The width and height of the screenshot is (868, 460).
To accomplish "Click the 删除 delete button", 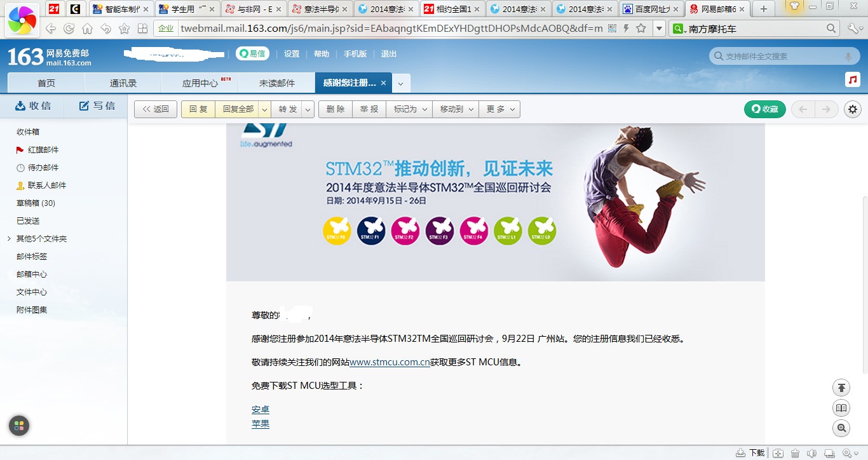I will [336, 109].
